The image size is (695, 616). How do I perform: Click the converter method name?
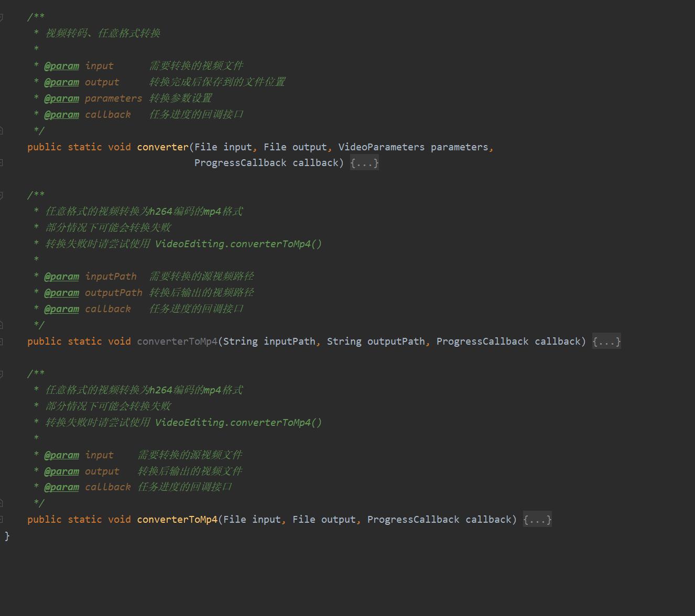click(162, 147)
